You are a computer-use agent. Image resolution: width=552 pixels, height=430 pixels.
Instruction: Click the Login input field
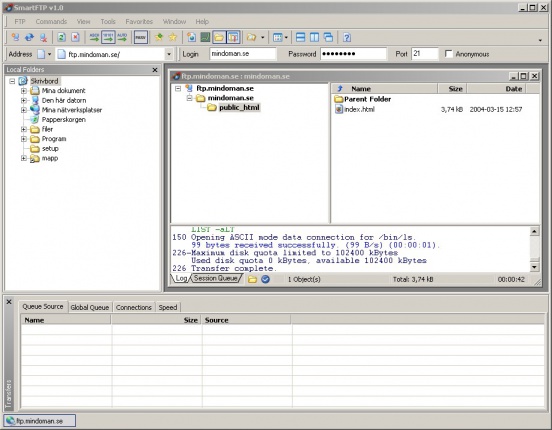click(243, 54)
